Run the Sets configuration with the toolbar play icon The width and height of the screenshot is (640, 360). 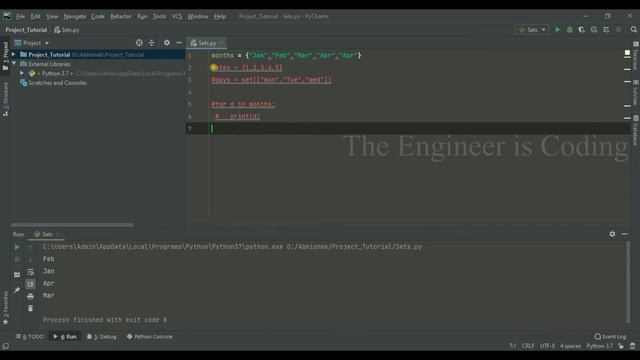pos(558,29)
